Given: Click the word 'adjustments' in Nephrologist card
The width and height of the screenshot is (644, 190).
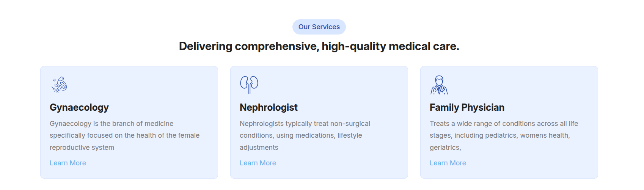Looking at the screenshot, I should 259,148.
